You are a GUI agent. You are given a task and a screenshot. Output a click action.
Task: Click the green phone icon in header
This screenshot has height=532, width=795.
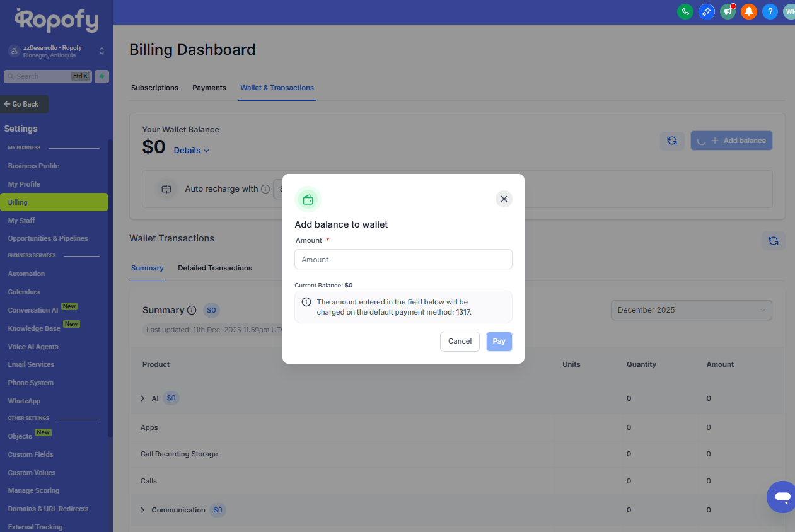685,11
